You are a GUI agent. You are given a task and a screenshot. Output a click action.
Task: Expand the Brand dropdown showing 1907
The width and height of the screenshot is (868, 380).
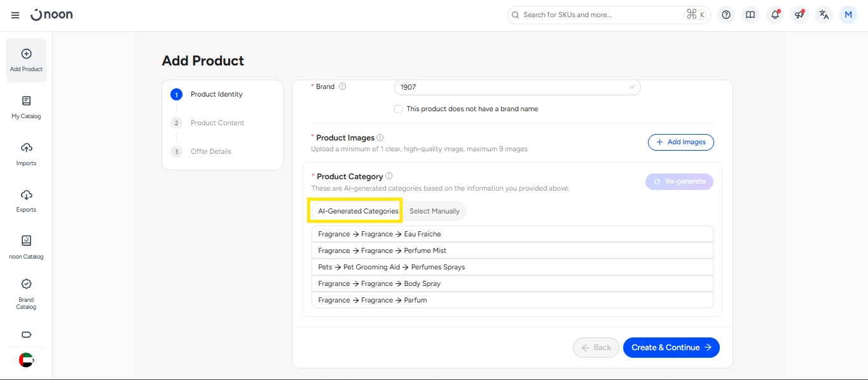click(x=517, y=87)
